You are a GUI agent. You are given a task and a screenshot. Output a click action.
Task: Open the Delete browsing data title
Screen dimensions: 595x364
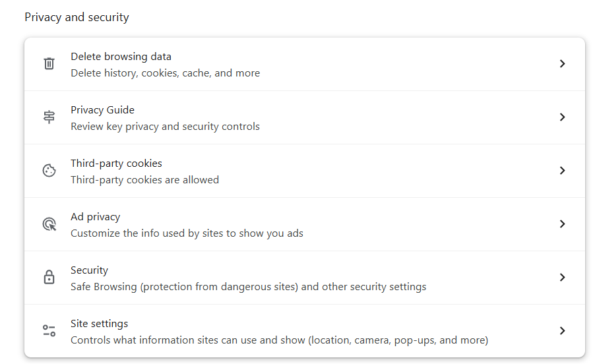pyautogui.click(x=121, y=57)
